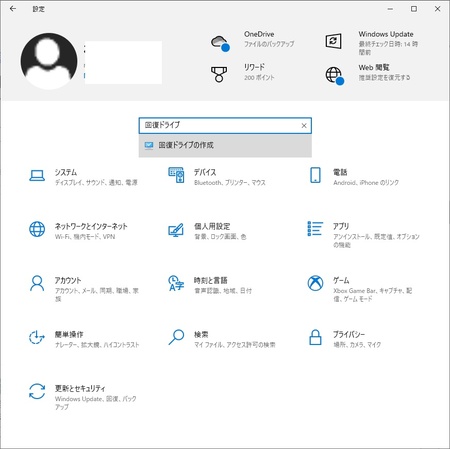Click the ネットワークとインターネット title
The image size is (450, 449).
(x=91, y=226)
